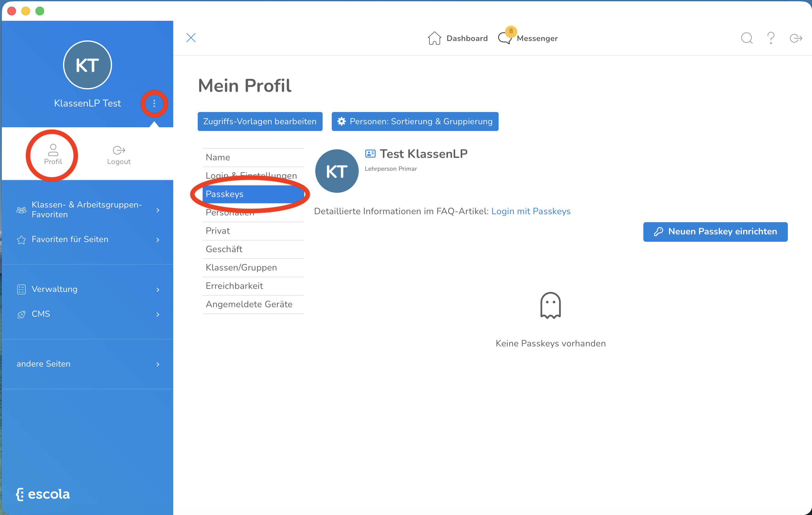Image resolution: width=812 pixels, height=515 pixels.
Task: Go to Dashboard house icon
Action: pyautogui.click(x=434, y=38)
